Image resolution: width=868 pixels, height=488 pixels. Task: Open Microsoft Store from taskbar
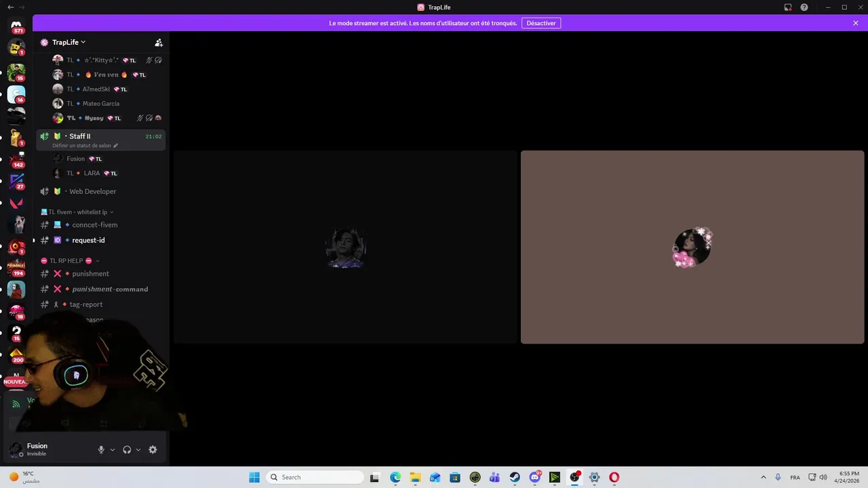455,477
